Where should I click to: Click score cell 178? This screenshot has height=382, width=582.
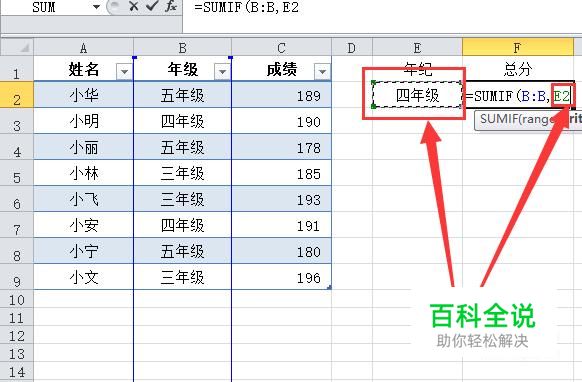(x=281, y=147)
